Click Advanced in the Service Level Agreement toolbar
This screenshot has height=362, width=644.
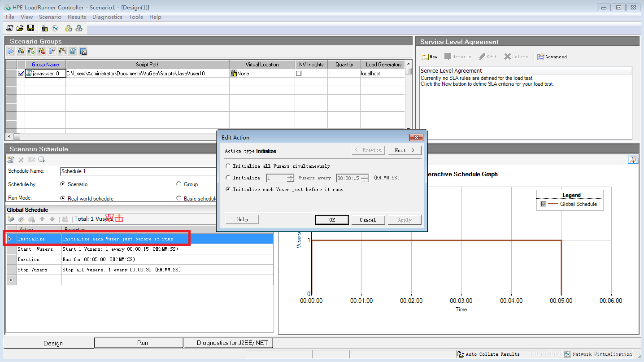pyautogui.click(x=552, y=57)
